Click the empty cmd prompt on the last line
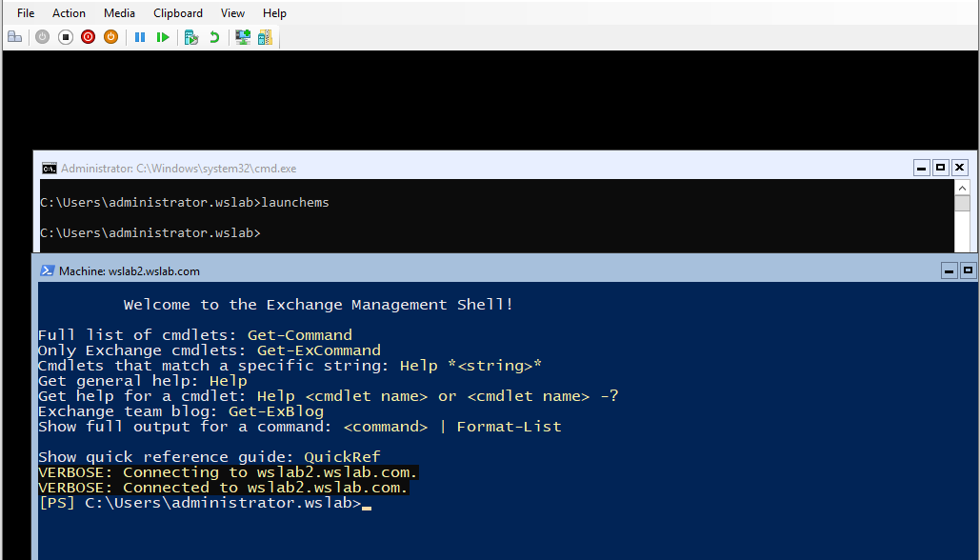 (x=150, y=233)
